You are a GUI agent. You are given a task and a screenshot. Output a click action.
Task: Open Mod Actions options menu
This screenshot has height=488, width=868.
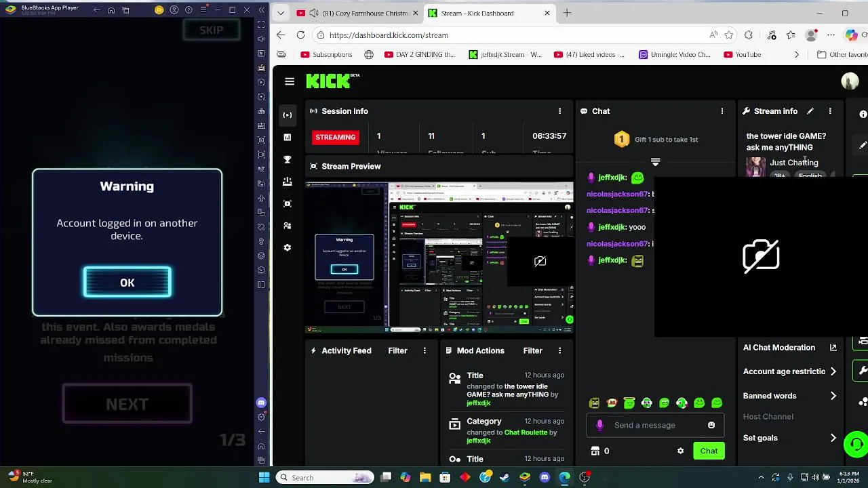(x=559, y=350)
